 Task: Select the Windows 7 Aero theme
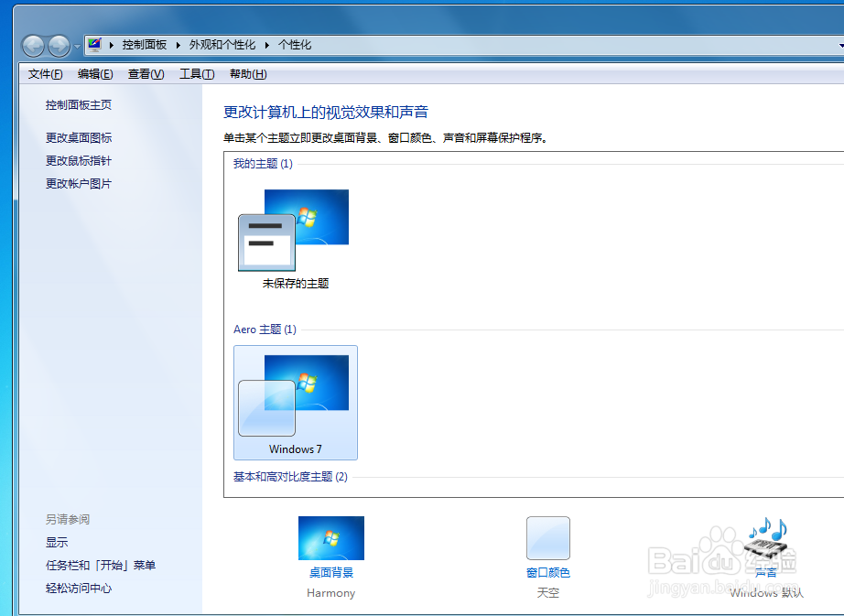tap(296, 403)
